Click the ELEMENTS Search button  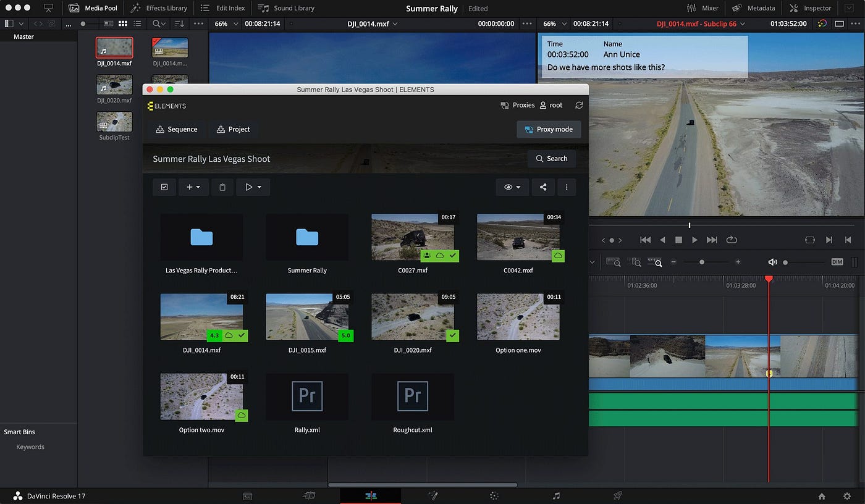tap(552, 159)
